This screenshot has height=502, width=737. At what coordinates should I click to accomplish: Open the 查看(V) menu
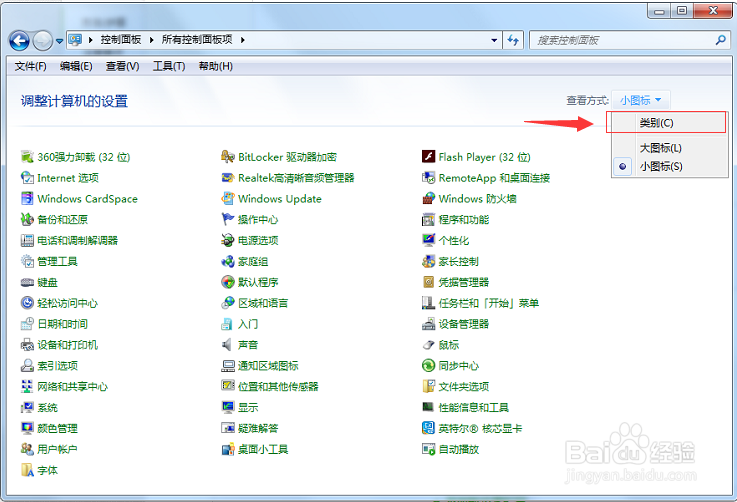[123, 66]
